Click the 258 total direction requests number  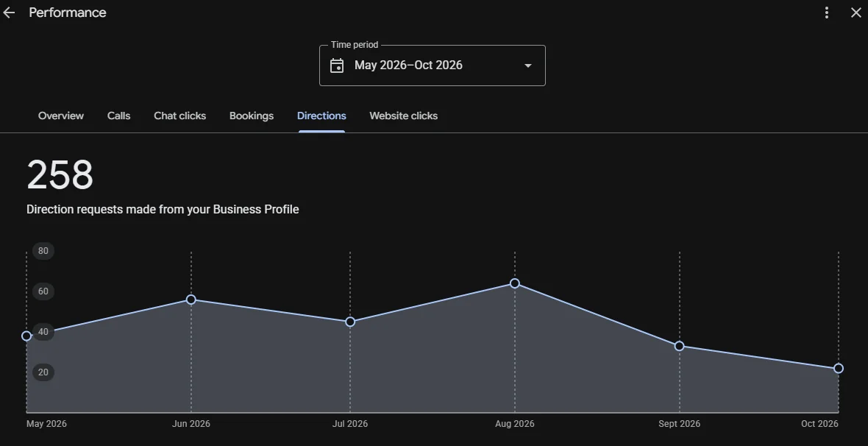(60, 175)
